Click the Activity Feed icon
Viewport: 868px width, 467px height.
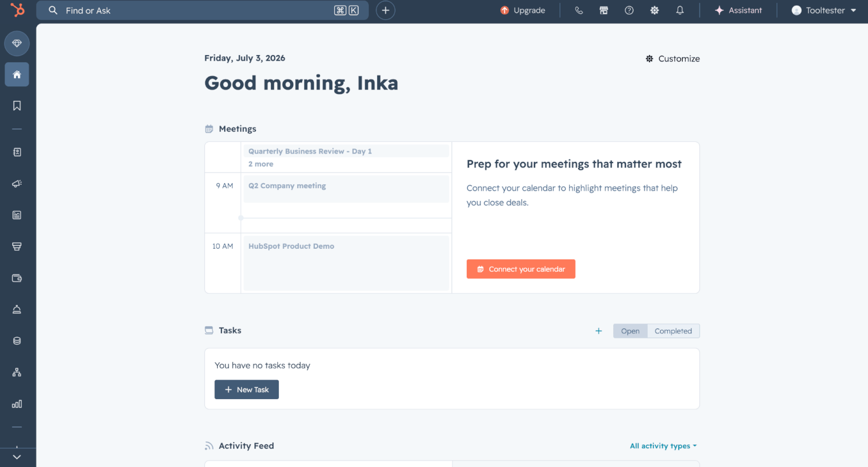point(209,446)
